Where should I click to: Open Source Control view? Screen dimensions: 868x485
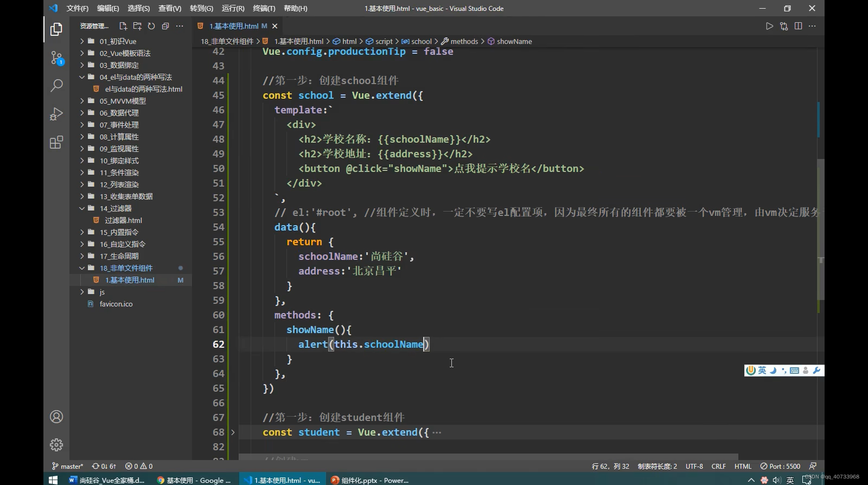point(56,58)
